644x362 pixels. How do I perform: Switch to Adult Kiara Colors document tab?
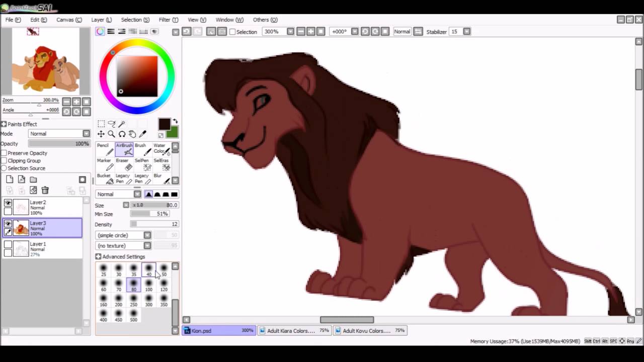click(294, 330)
